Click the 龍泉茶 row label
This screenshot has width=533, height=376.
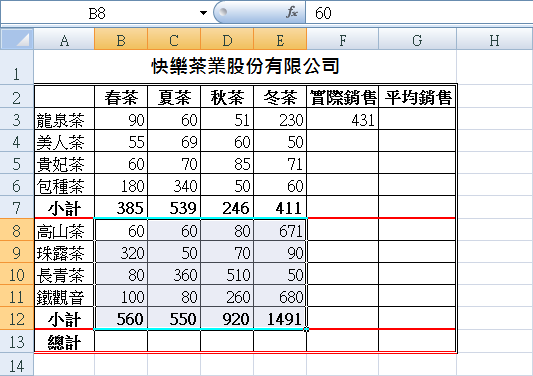pyautogui.click(x=64, y=119)
